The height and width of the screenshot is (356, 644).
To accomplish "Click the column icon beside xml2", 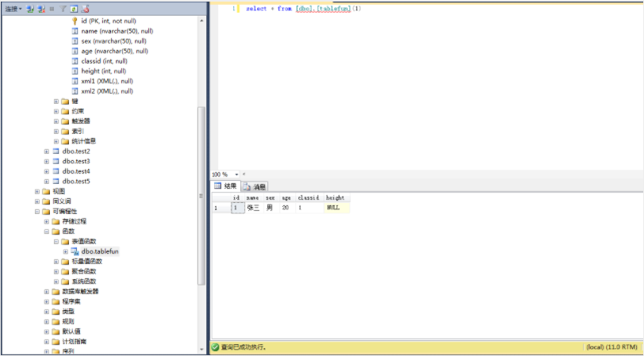I will [x=75, y=91].
